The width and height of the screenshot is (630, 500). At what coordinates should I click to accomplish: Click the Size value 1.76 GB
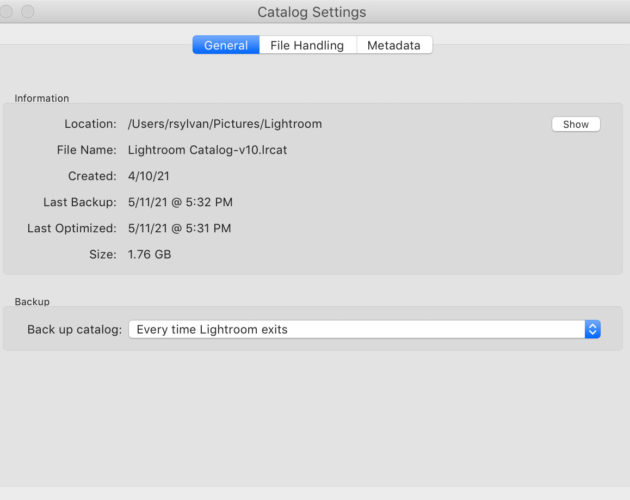coord(149,254)
